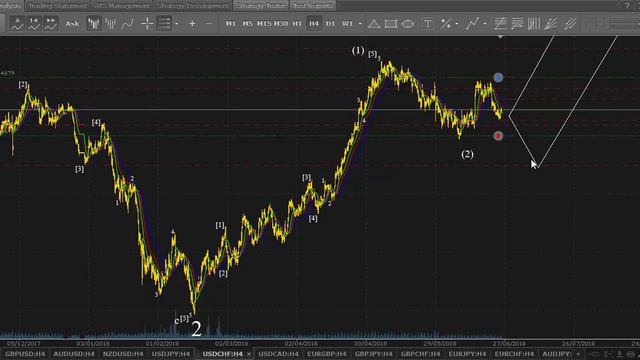Select the M5 timeframe
Screen dimensions: 640x360
247,24
